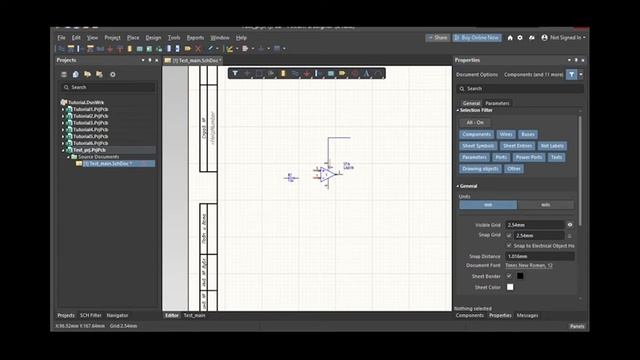Select the GND power port icon in active bar
This screenshot has width=640, height=360.
point(307,73)
